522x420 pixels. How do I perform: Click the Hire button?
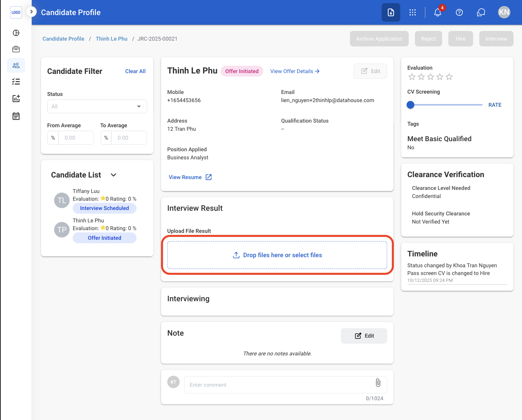tap(461, 39)
